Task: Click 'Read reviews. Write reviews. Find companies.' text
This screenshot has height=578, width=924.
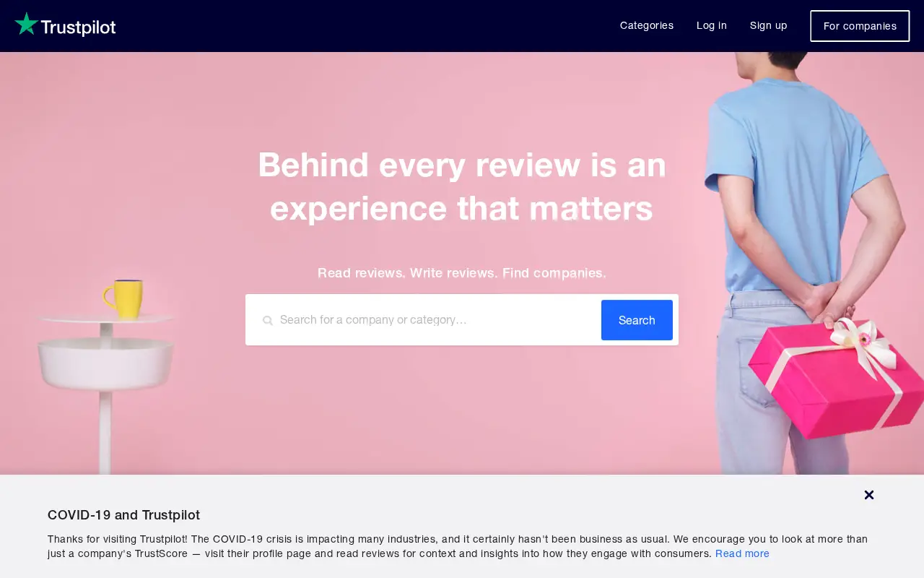Action: tap(462, 273)
